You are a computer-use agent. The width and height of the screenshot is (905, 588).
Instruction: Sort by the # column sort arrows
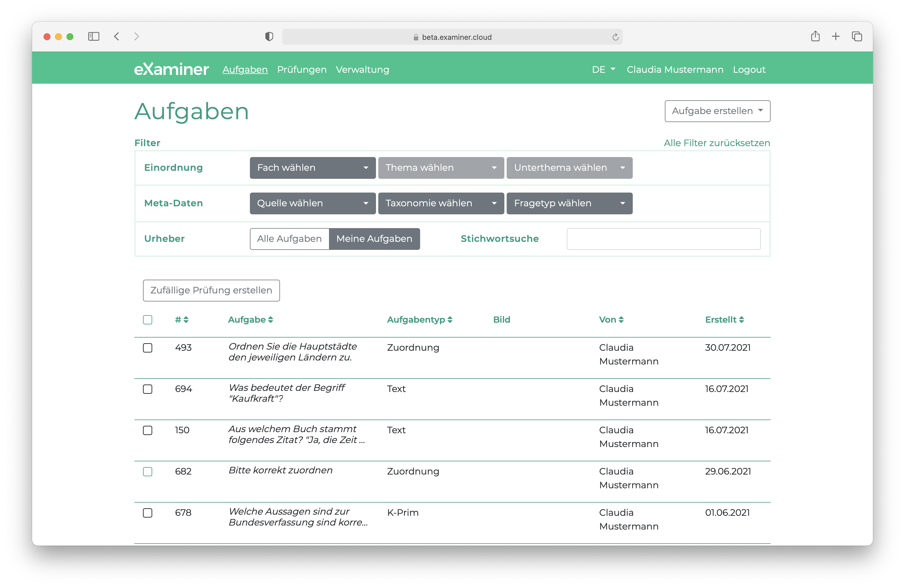point(186,320)
